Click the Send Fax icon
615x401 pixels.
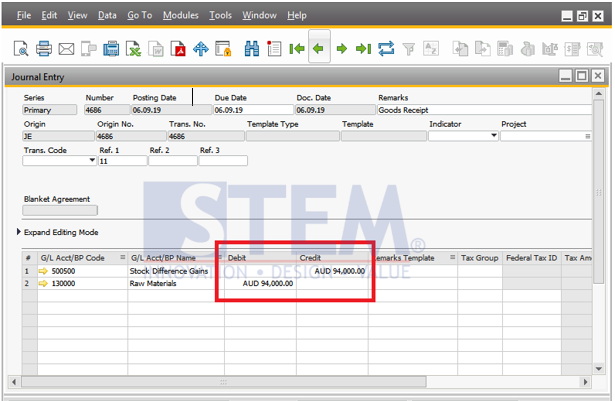click(111, 49)
